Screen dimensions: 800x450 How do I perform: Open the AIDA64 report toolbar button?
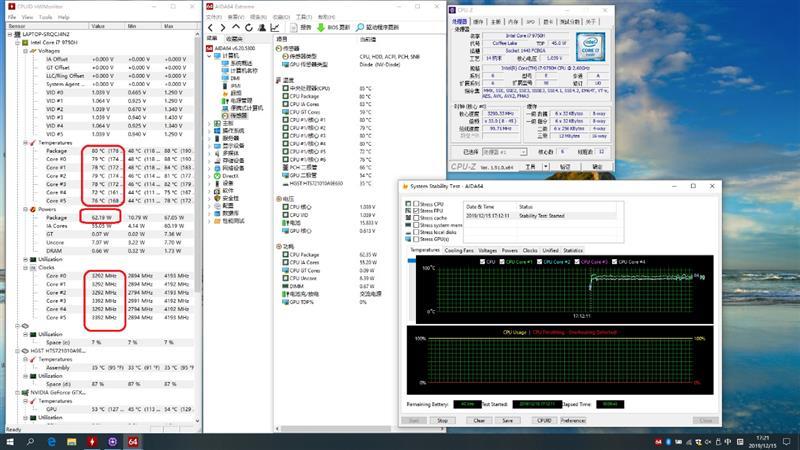pyautogui.click(x=301, y=27)
